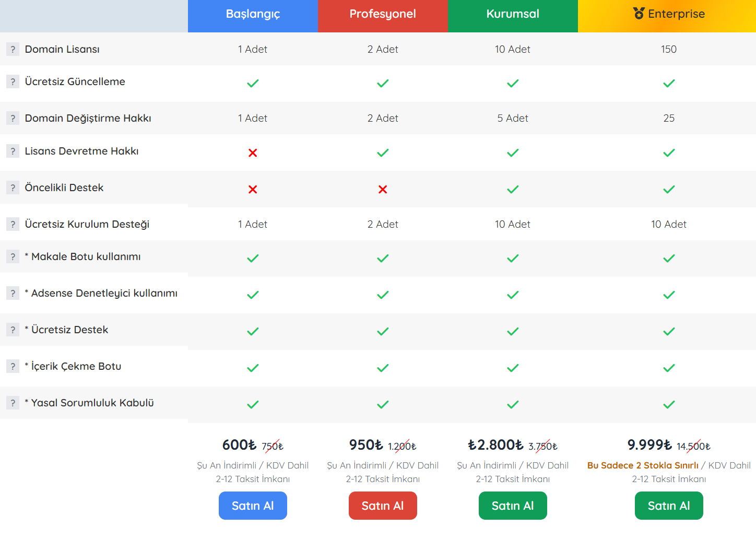Screen dimensions: 756x538
Task: Click '2-12 Taksit İmkanı' under Başlangıç price
Action: click(x=253, y=479)
